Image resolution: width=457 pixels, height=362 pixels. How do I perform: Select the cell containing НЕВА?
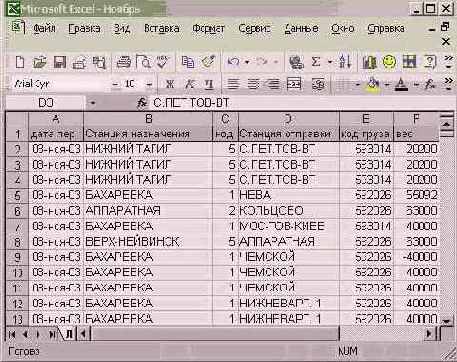click(x=289, y=195)
